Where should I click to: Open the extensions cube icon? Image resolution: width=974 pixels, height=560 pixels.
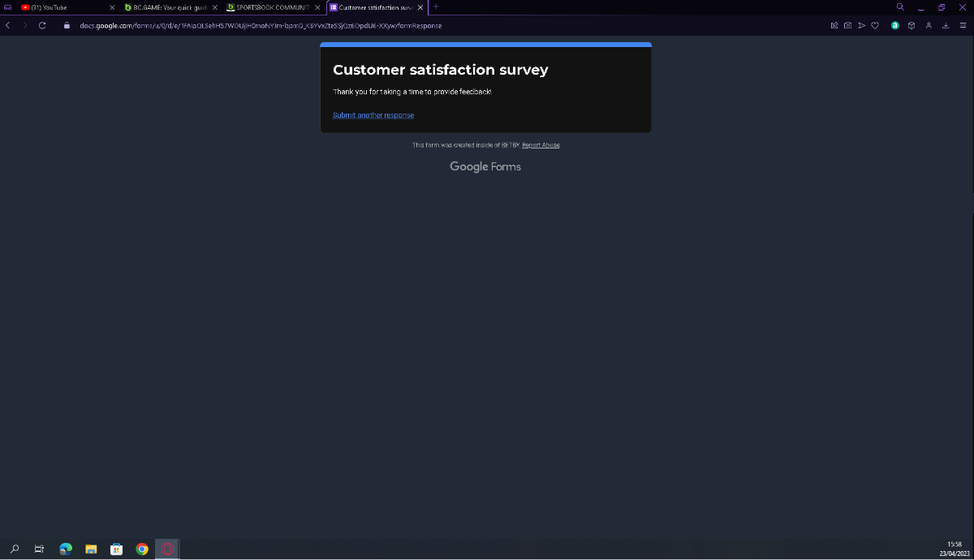(912, 25)
